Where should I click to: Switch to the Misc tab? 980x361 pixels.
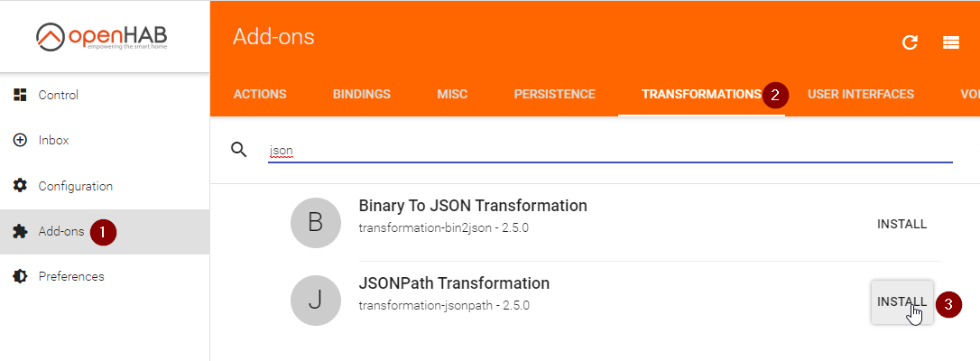(x=452, y=94)
